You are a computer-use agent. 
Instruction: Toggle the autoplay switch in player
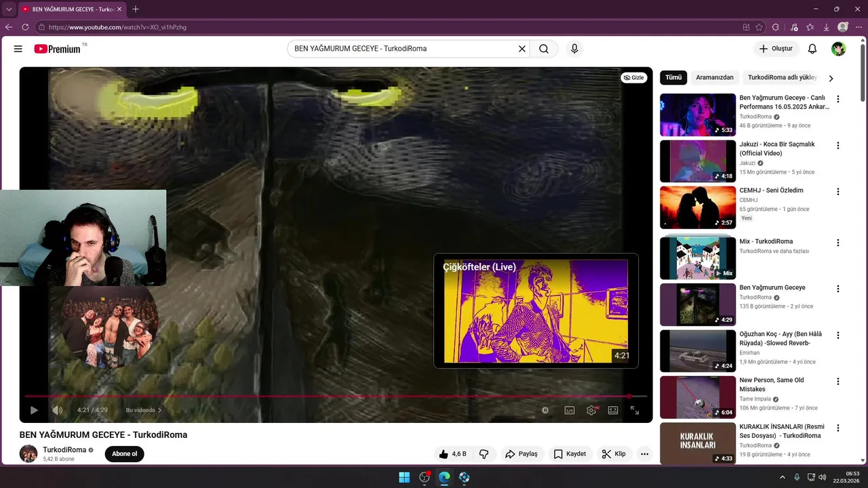coord(545,410)
